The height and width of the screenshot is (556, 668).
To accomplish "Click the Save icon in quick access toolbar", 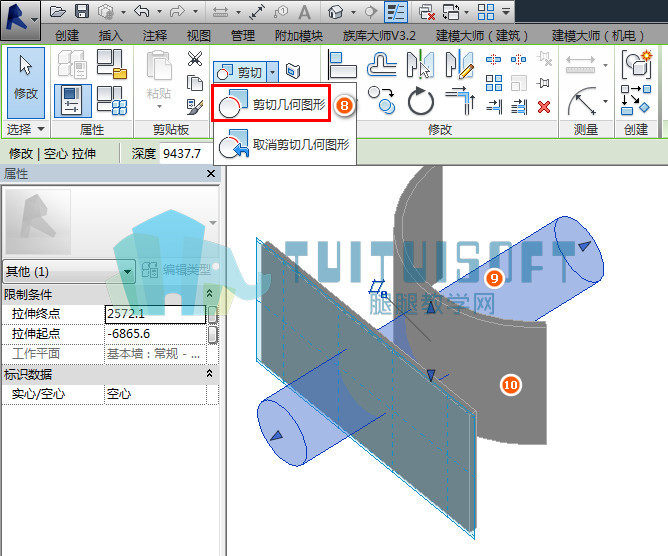I will [x=82, y=11].
